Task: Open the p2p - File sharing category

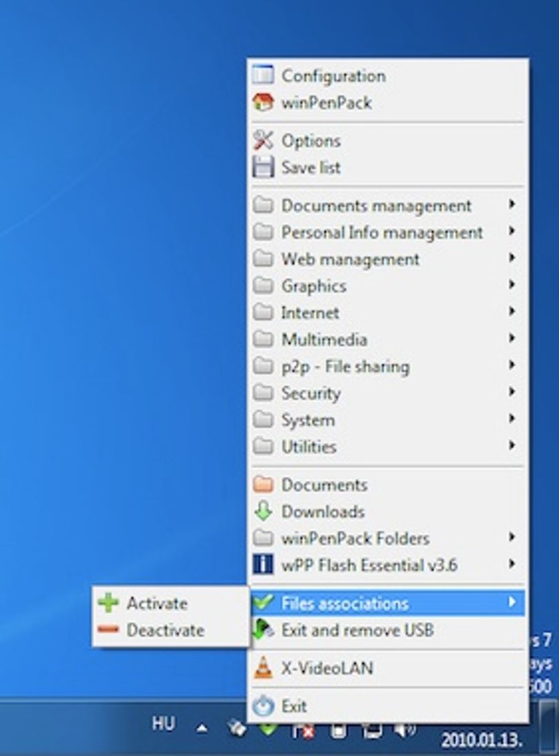Action: [x=387, y=367]
